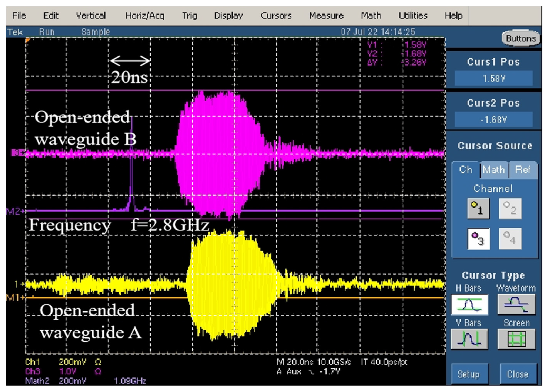This screenshot has height=392, width=546.
Task: Click the Curs1 Pos 1.58V field
Action: pyautogui.click(x=493, y=79)
